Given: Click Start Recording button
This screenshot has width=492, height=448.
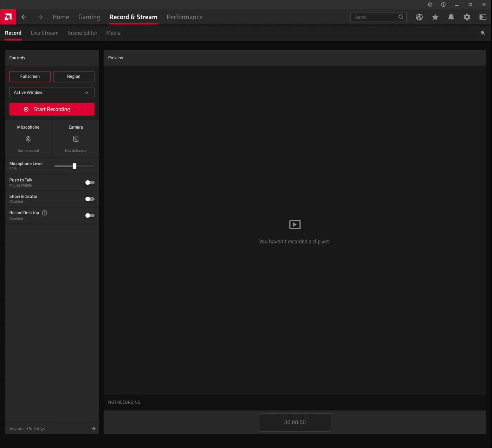Looking at the screenshot, I should (x=52, y=109).
